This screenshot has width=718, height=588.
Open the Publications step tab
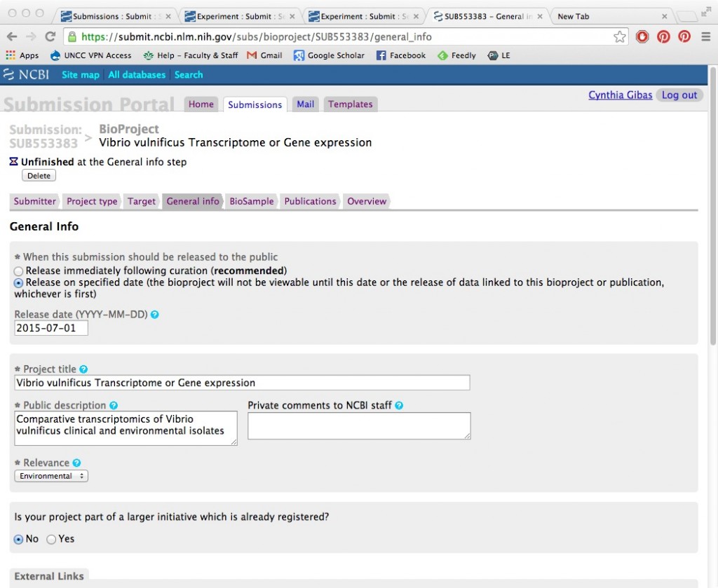pos(310,201)
